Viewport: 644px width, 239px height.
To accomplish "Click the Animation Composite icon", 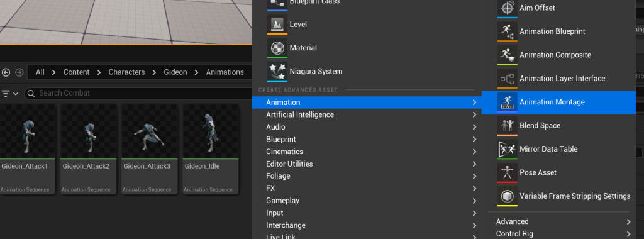I will (x=508, y=55).
